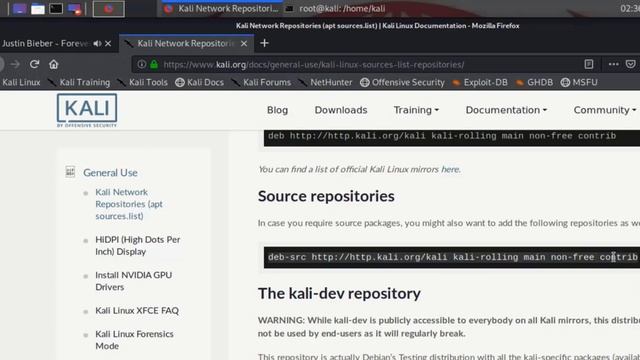This screenshot has height=360, width=640.
Task: Switch to the Kali Network Repositories taskbar window
Action: [x=221, y=9]
